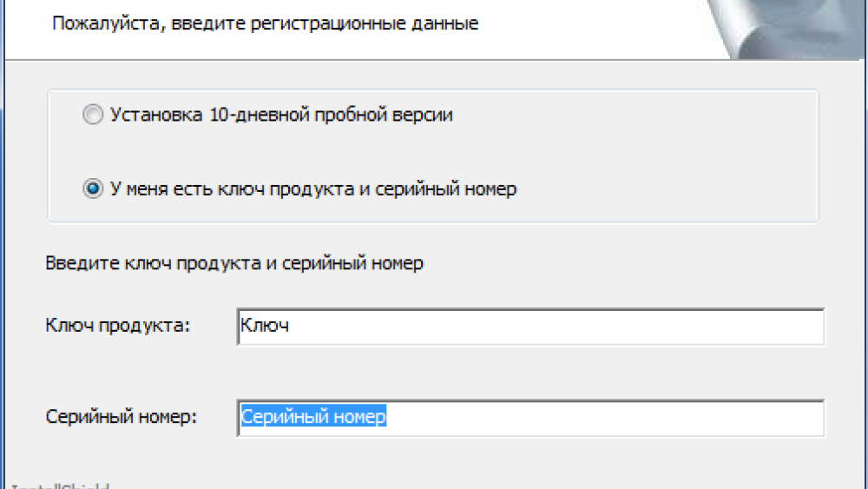
Task: Click the word "Ключ" inside the product key field
Action: [x=264, y=327]
